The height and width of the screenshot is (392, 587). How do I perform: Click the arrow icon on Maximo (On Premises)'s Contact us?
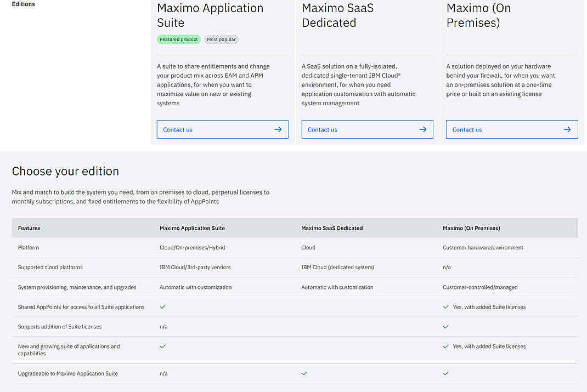[567, 129]
